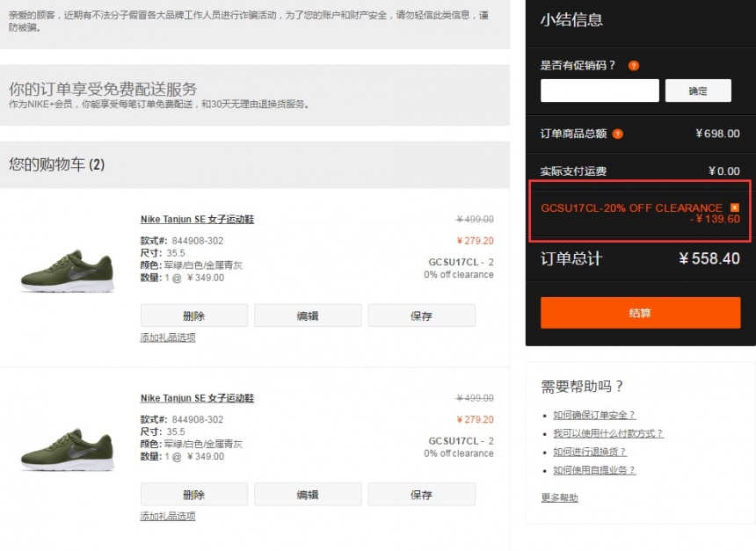Click shipping fee value ¥0.00
Image resolution: width=756 pixels, height=551 pixels.
723,171
